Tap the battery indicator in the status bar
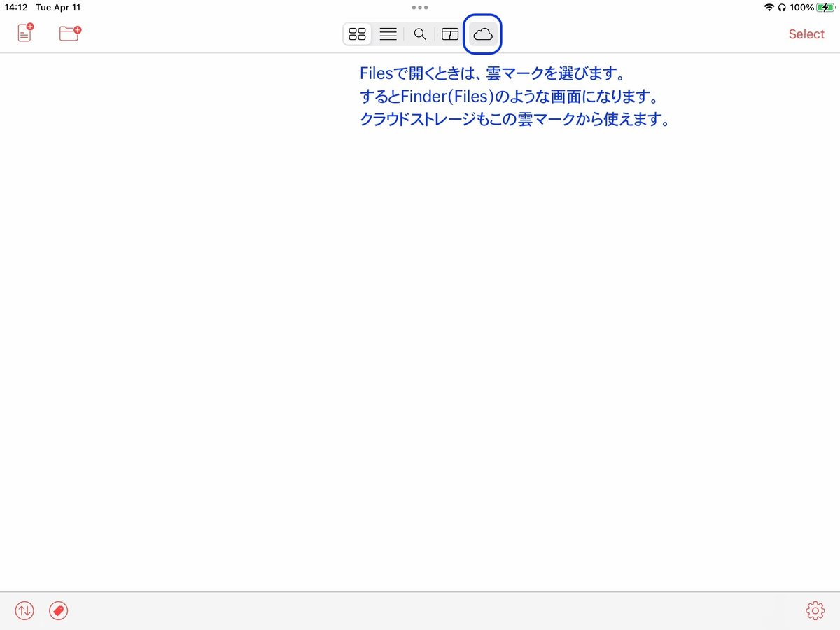The image size is (840, 630). point(825,8)
